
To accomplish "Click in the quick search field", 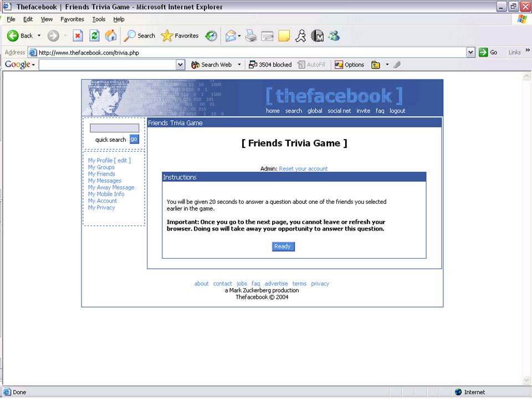I will [114, 127].
